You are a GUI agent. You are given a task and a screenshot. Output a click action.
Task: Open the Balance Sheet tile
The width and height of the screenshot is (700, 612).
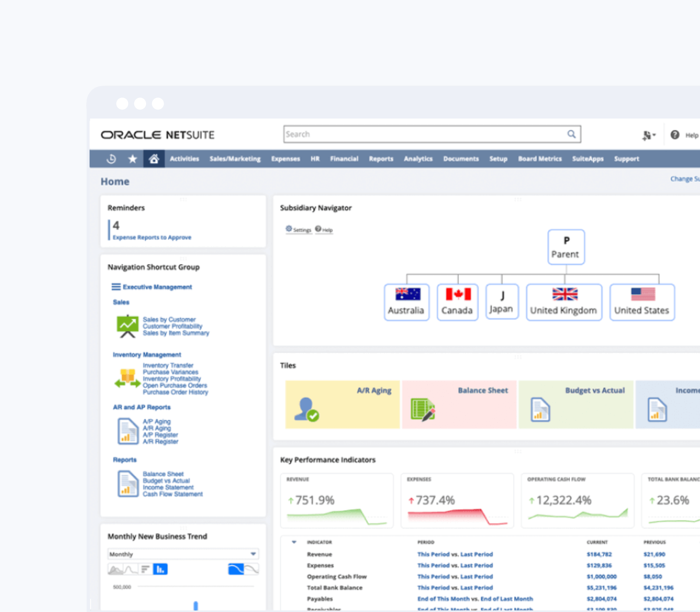459,404
